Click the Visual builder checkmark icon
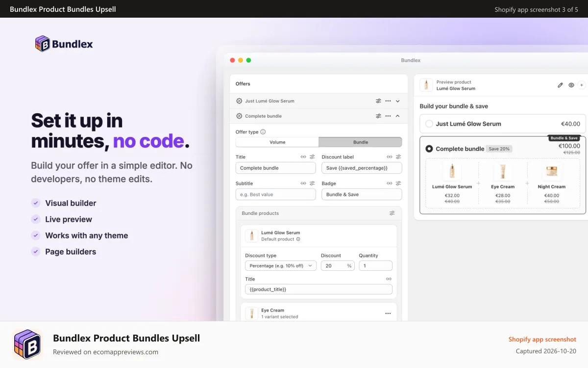 [36, 203]
